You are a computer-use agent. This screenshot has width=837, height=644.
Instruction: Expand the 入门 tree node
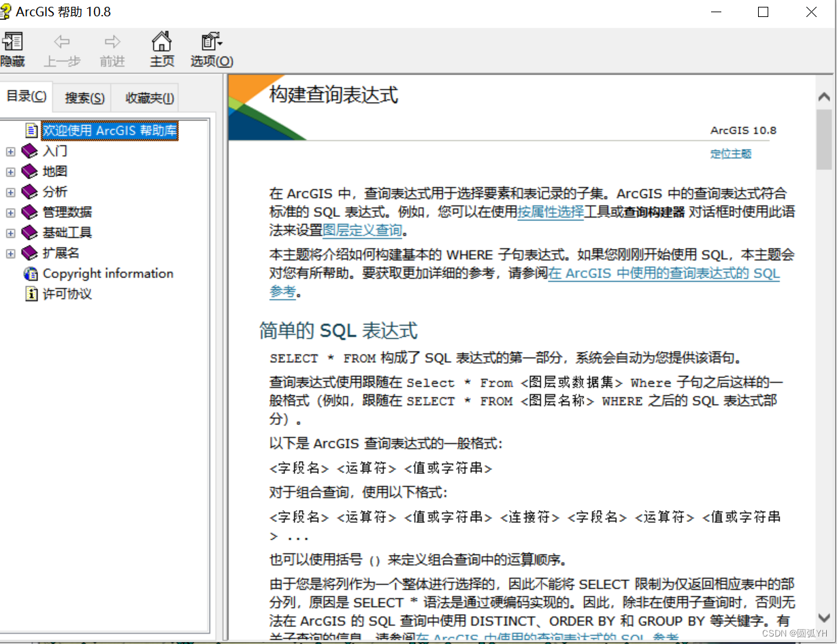click(x=10, y=151)
